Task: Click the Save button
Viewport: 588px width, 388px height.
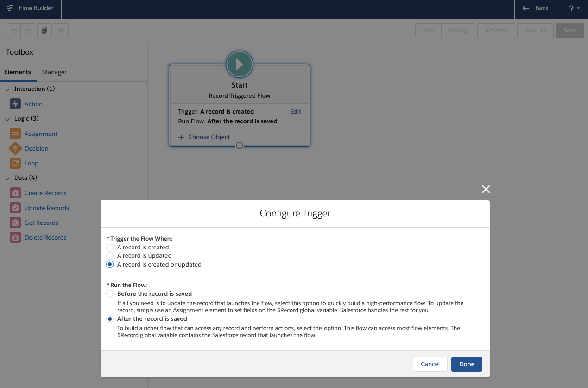Action: coord(570,31)
